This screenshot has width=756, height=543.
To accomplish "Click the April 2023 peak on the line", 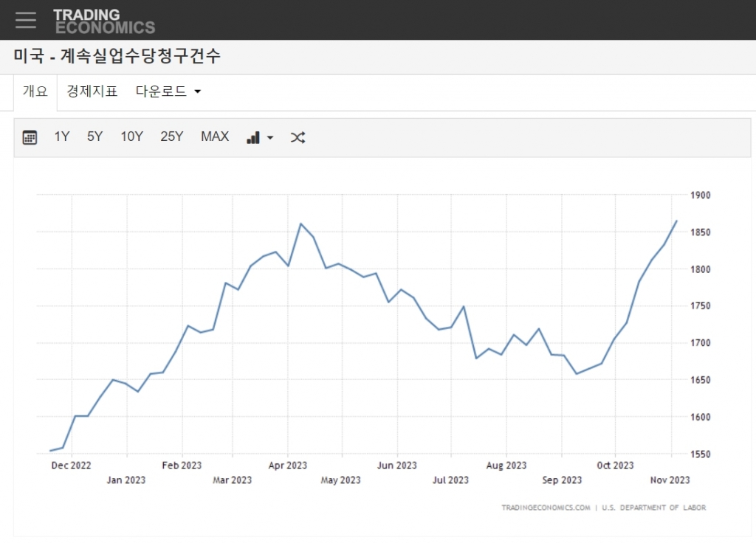I will coord(300,224).
